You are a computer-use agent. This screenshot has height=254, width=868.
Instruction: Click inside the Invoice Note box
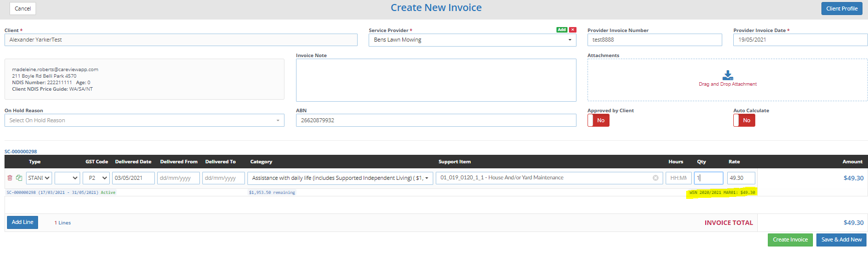[436, 80]
